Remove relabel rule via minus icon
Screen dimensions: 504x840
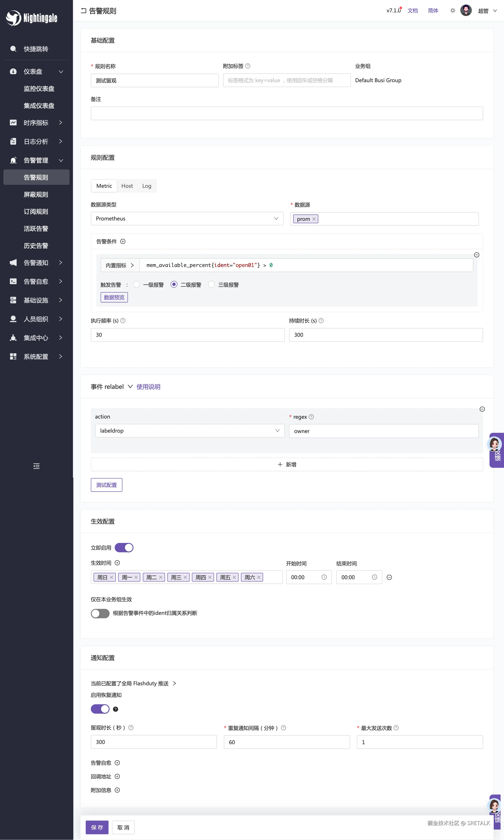click(x=482, y=409)
